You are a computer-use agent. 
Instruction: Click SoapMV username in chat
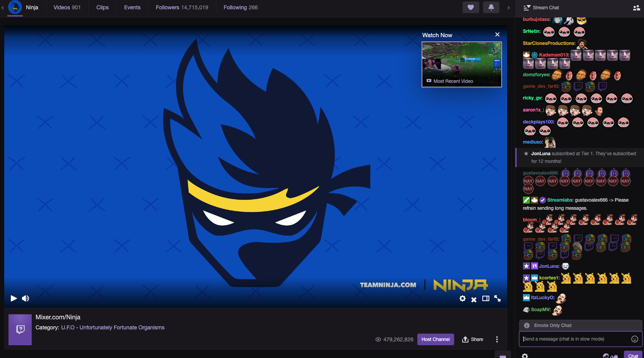pyautogui.click(x=541, y=310)
